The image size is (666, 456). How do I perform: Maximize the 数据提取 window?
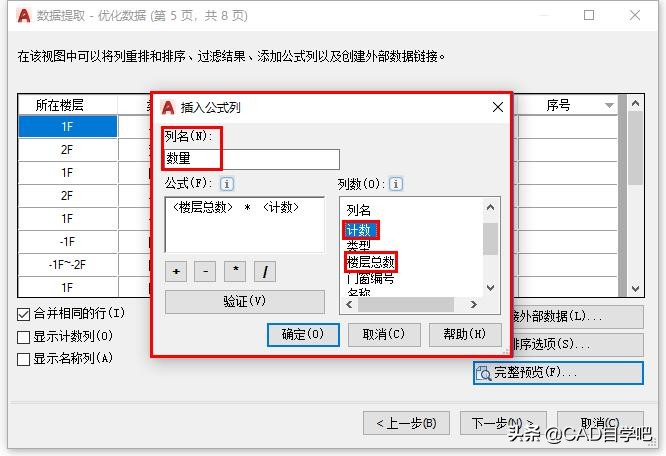click(x=589, y=15)
